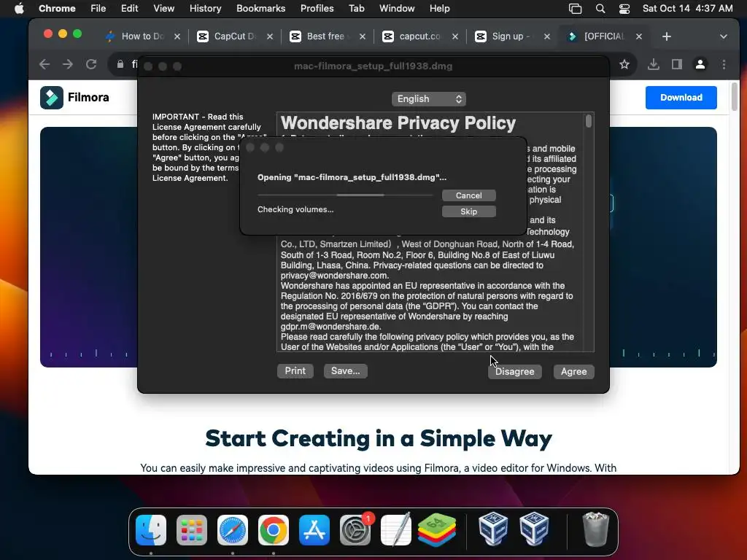Open Trash from the Dock
This screenshot has width=747, height=560.
595,530
